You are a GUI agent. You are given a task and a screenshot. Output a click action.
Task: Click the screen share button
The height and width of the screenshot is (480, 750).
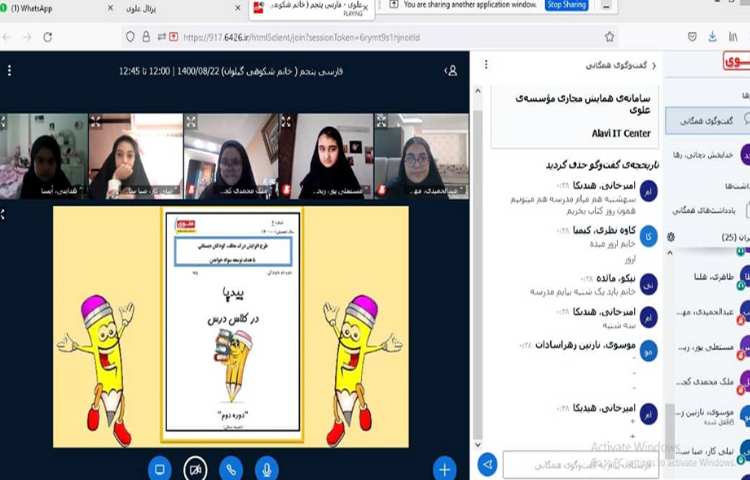coord(160,469)
